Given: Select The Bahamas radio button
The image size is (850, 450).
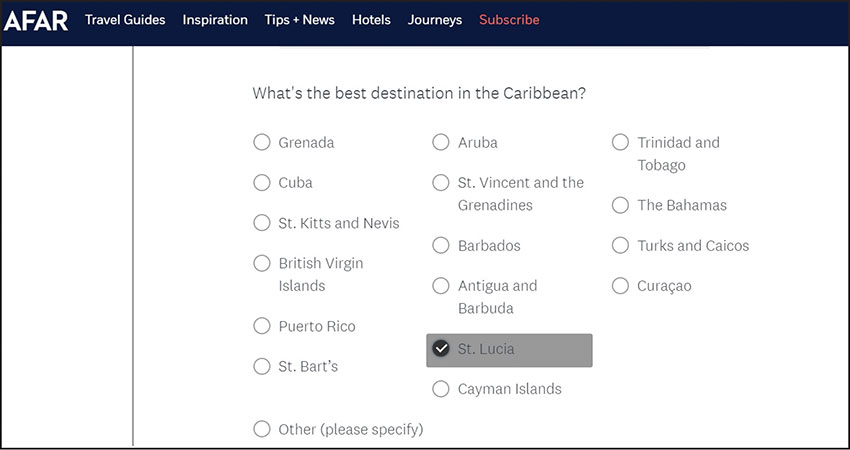Looking at the screenshot, I should tap(620, 205).
